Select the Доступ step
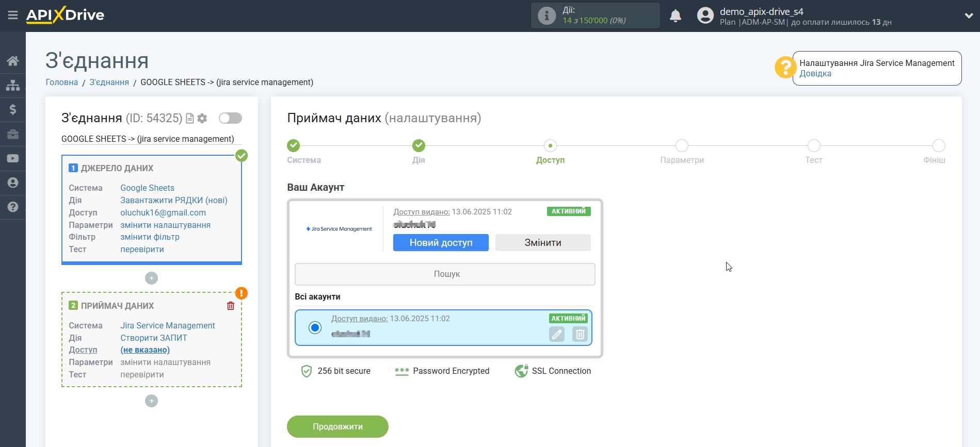Viewport: 980px width, 447px height. [550, 145]
